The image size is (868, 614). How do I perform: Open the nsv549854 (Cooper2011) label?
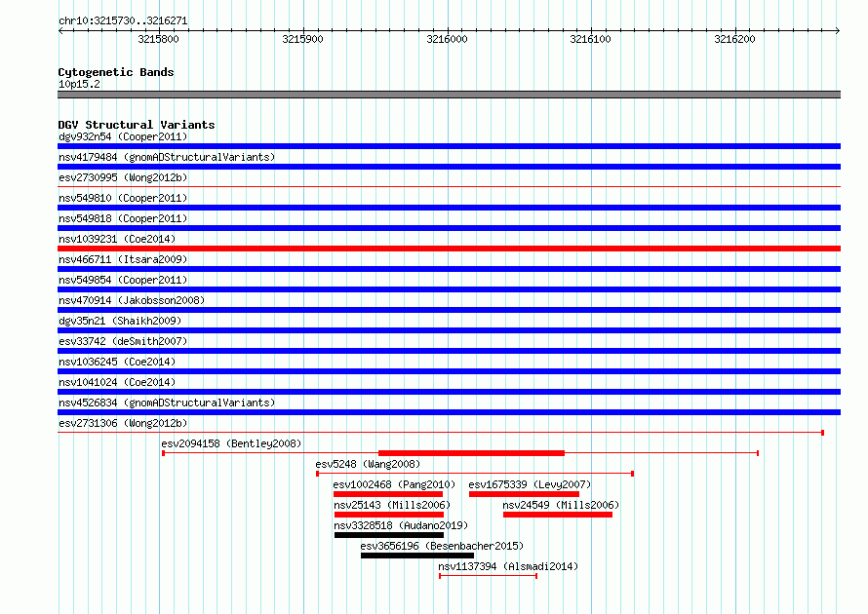(x=123, y=280)
